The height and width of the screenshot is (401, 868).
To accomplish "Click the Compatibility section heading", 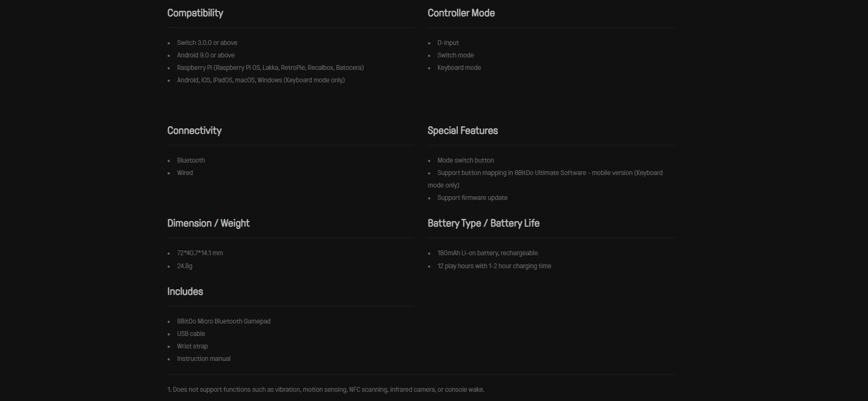I will pyautogui.click(x=195, y=13).
